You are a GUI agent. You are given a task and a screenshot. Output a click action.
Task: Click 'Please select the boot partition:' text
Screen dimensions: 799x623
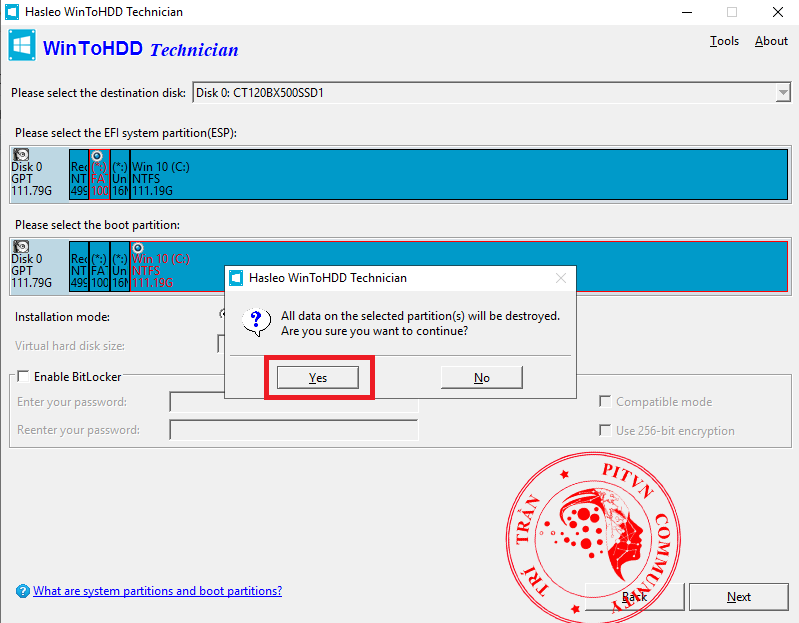(97, 225)
